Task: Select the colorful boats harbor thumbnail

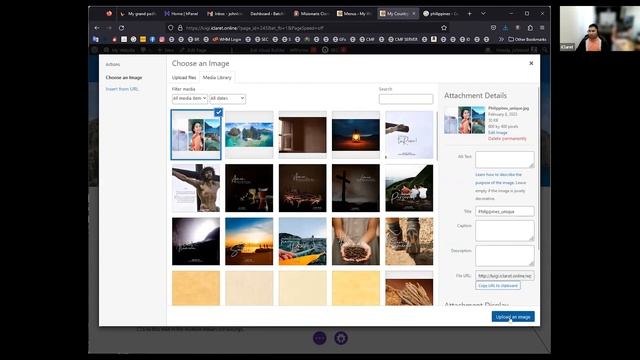Action: point(302,241)
